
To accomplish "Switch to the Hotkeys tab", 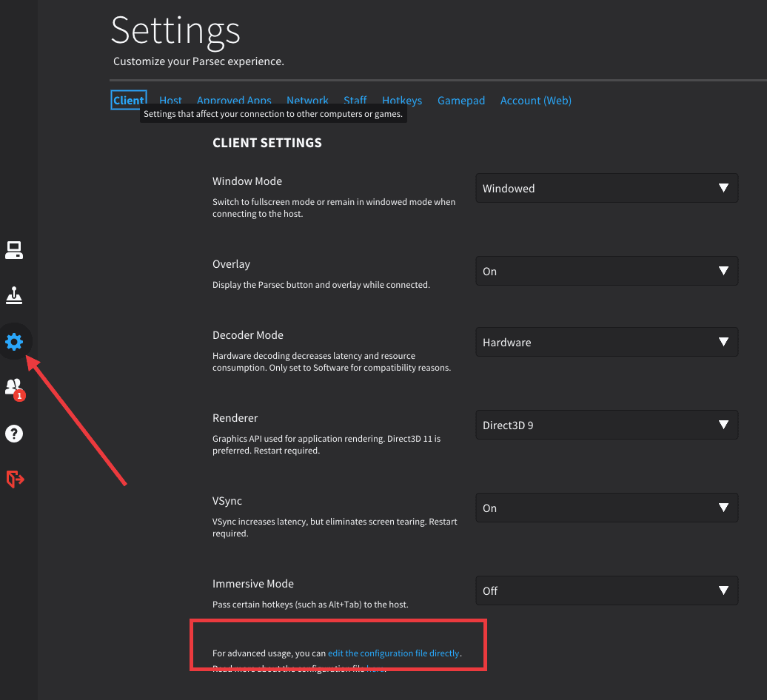I will (x=402, y=101).
